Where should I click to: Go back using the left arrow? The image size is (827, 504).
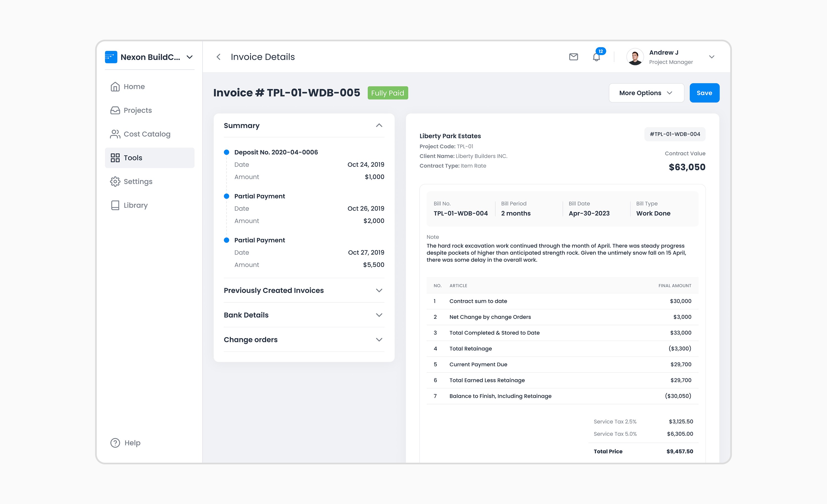[x=219, y=57]
